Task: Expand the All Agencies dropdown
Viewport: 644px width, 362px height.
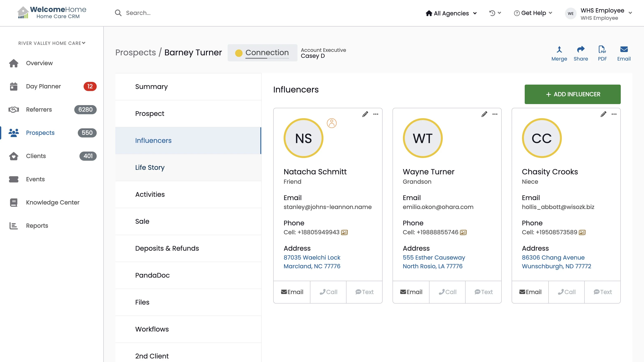Action: (x=451, y=13)
